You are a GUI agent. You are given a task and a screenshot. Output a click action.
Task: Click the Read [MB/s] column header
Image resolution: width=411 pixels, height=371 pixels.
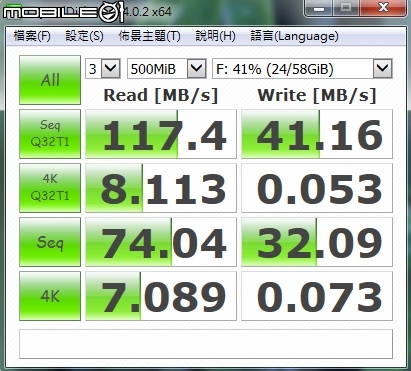coord(161,95)
